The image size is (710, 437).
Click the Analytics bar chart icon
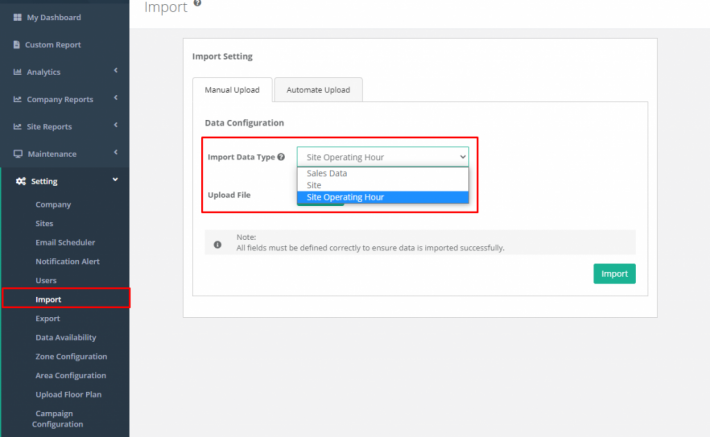[17, 72]
